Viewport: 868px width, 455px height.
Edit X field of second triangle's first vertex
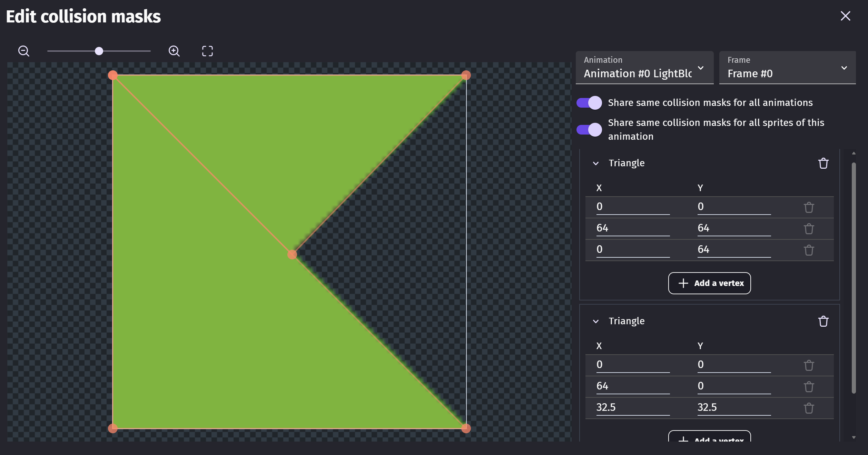pos(633,365)
